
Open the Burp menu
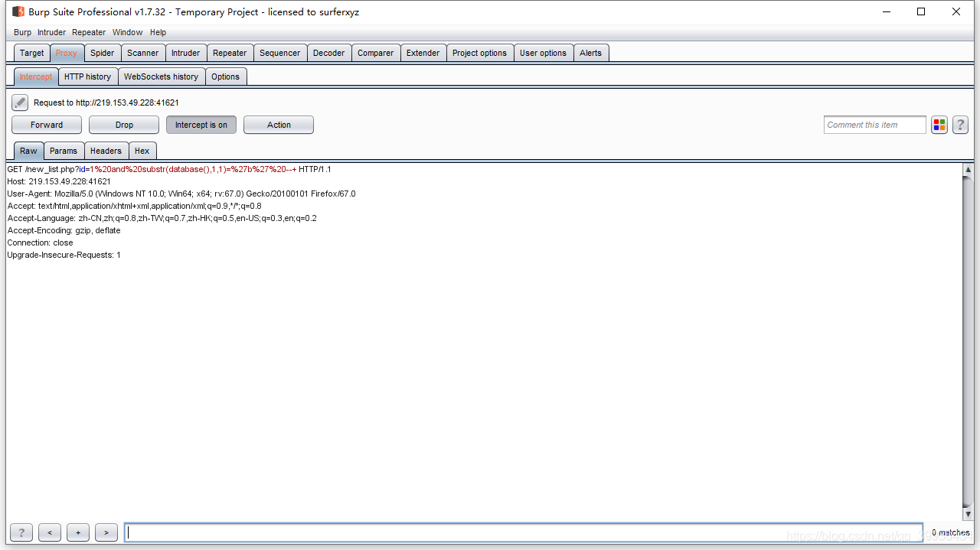click(x=22, y=32)
